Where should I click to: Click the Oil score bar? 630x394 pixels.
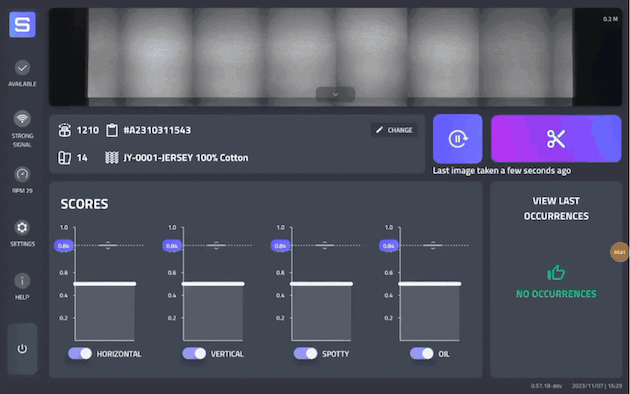(x=430, y=312)
